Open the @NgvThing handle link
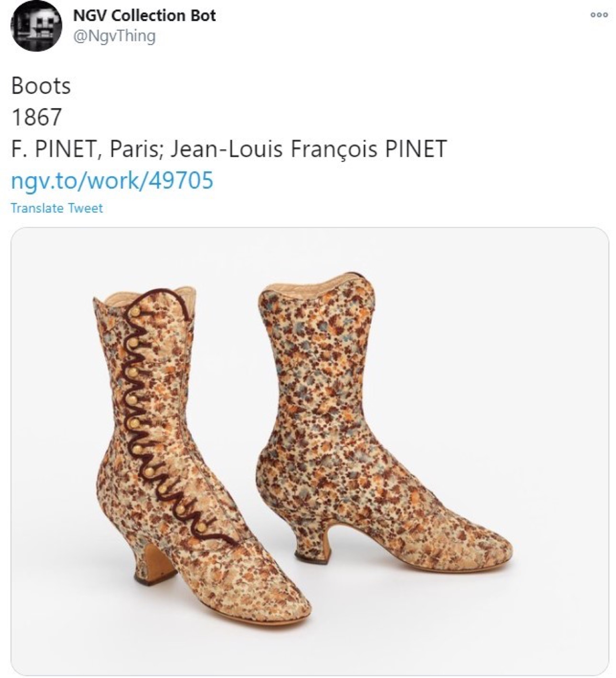Image resolution: width=616 pixels, height=678 pixels. pyautogui.click(x=115, y=36)
